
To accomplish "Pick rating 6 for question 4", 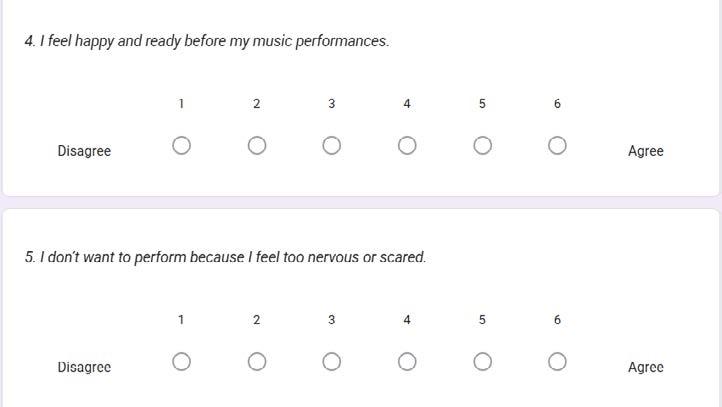I will [557, 146].
